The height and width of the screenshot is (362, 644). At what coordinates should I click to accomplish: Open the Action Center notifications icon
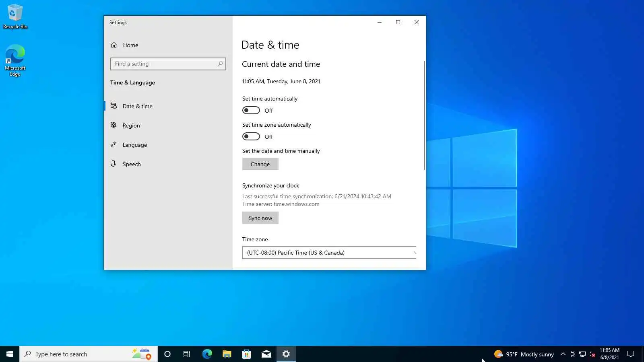click(x=631, y=354)
